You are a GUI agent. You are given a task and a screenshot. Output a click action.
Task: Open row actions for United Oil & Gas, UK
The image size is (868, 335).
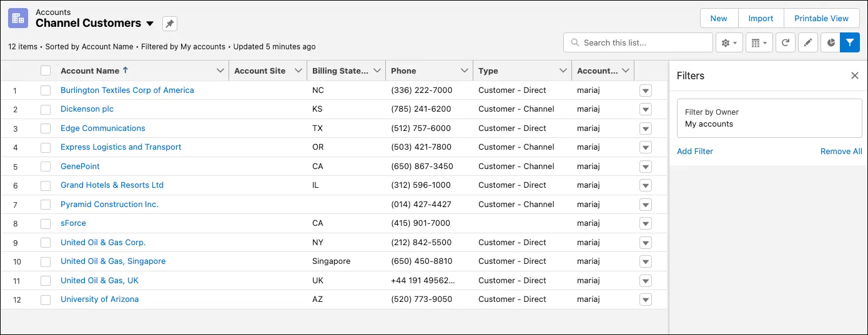(646, 281)
